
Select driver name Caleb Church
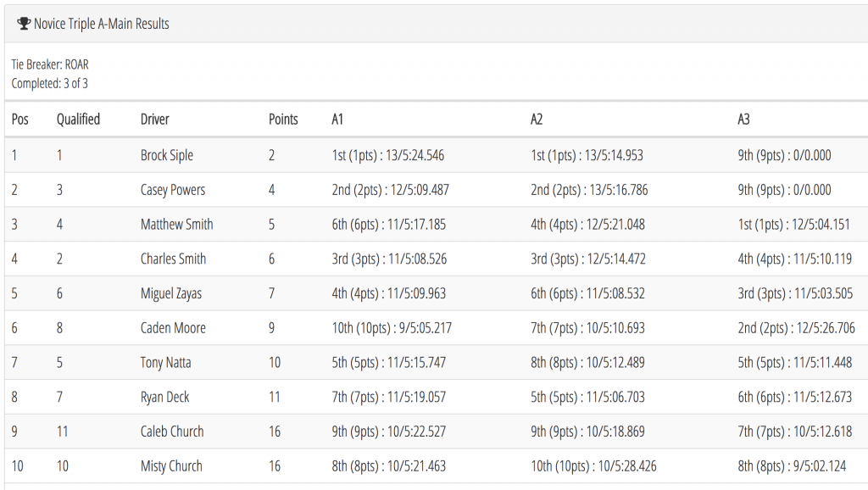pyautogui.click(x=172, y=432)
